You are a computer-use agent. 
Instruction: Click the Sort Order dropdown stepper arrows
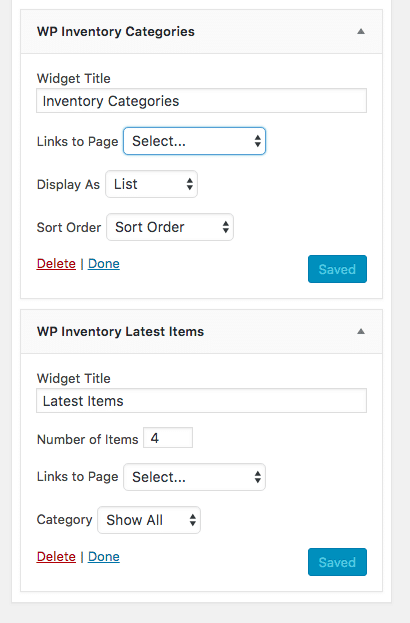coord(226,227)
